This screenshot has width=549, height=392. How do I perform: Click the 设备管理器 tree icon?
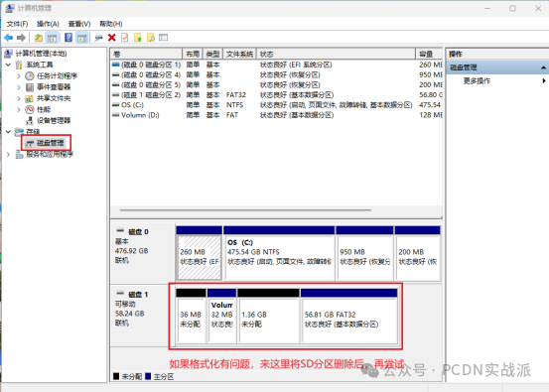click(30, 121)
